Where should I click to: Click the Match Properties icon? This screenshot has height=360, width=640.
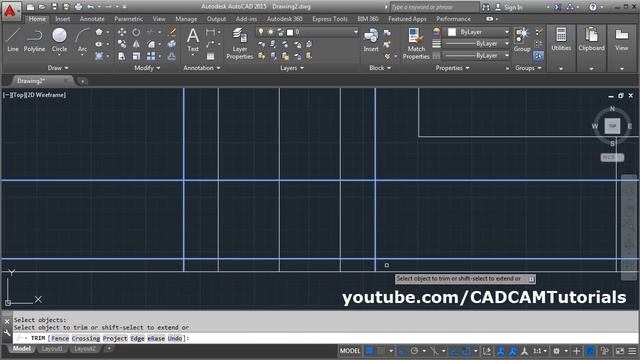point(416,44)
